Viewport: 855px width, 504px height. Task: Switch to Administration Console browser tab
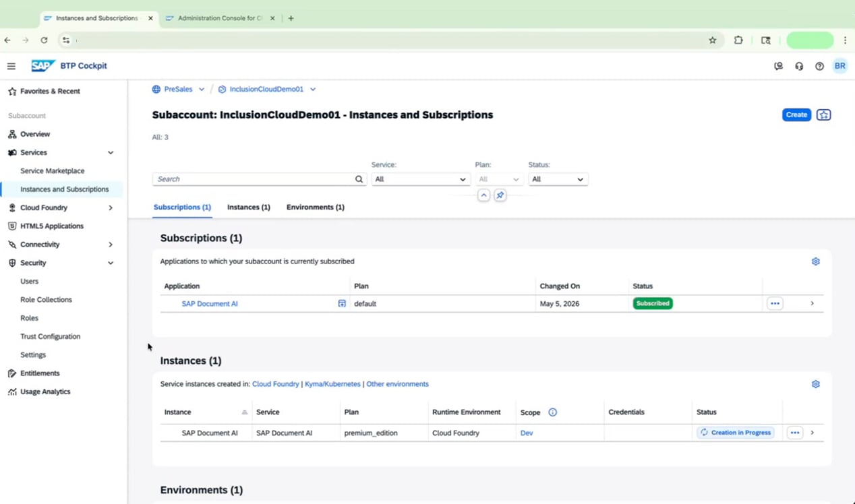(x=219, y=18)
